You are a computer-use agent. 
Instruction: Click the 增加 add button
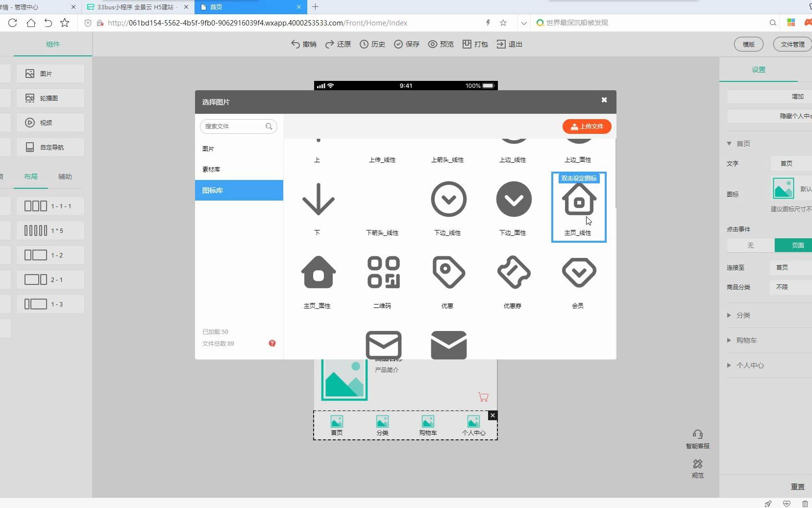pos(769,97)
